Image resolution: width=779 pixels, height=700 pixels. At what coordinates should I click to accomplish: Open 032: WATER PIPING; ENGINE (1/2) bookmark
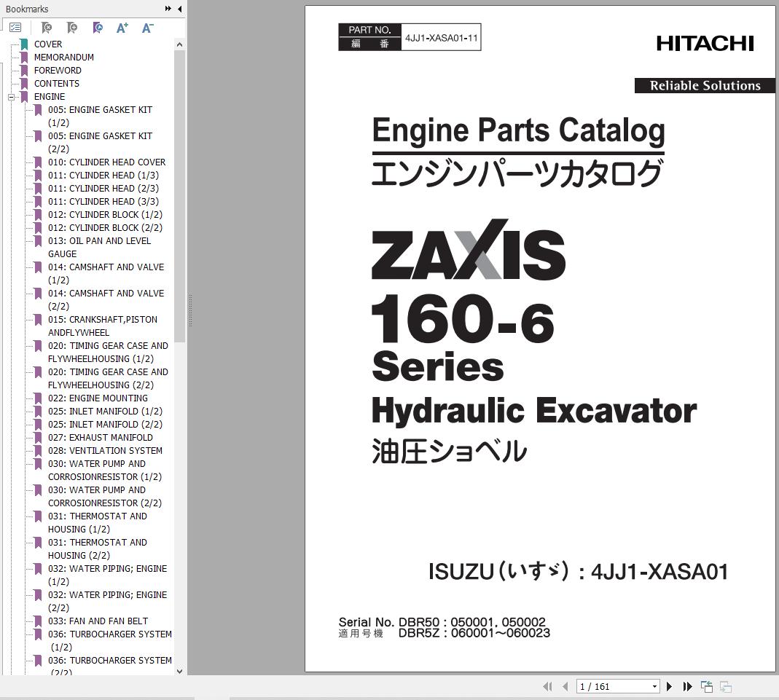coord(107,575)
